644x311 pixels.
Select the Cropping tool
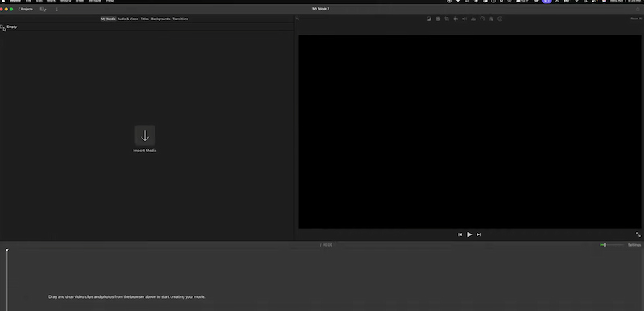(x=447, y=19)
